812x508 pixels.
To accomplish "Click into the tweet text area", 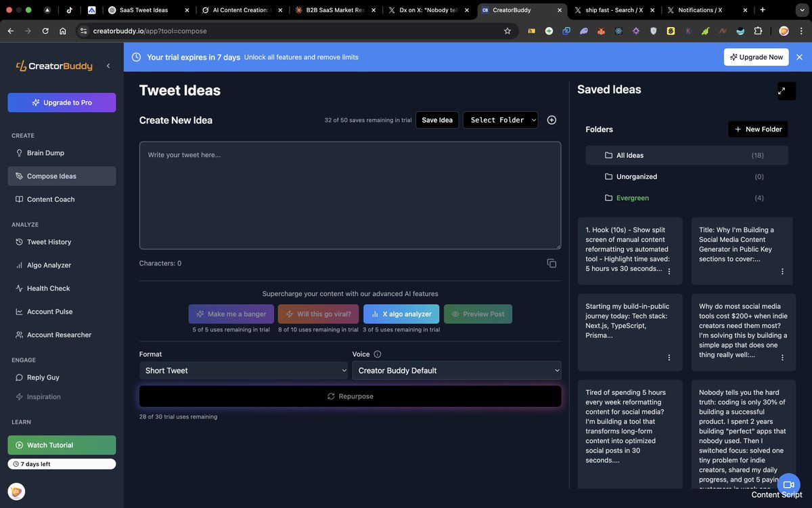I will [x=350, y=195].
